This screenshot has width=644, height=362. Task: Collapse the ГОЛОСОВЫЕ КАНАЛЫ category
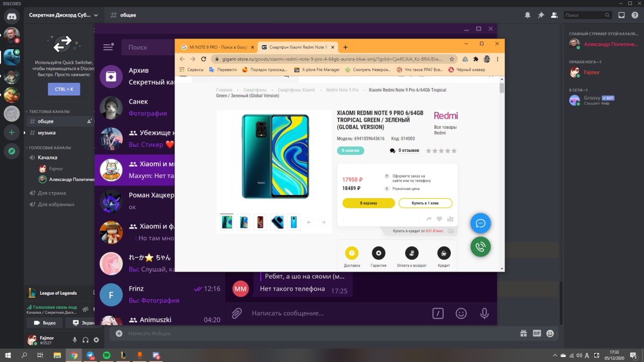click(50, 148)
